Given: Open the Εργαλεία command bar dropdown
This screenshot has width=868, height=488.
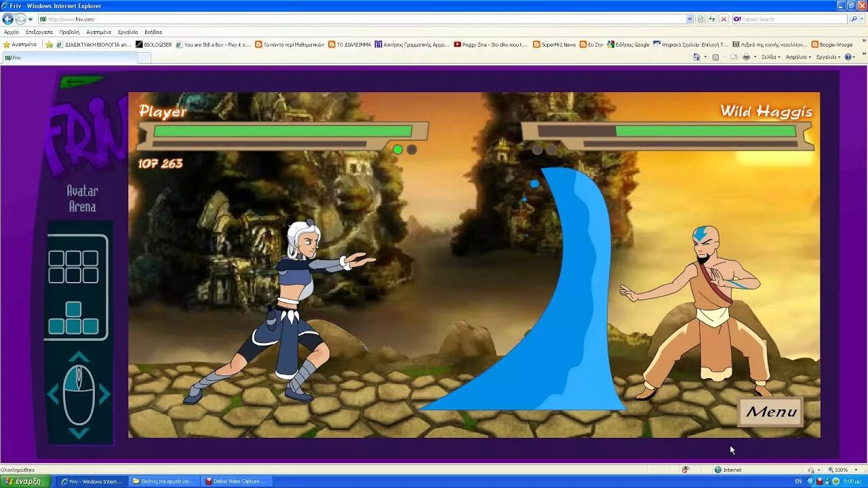Looking at the screenshot, I should tap(828, 57).
